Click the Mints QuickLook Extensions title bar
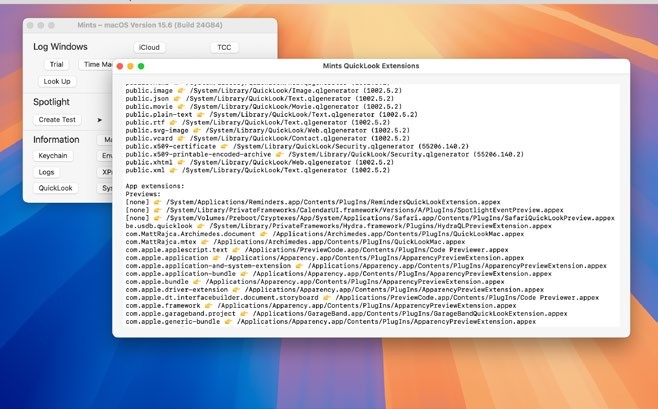Screen dimensions: 658x409 coord(371,66)
